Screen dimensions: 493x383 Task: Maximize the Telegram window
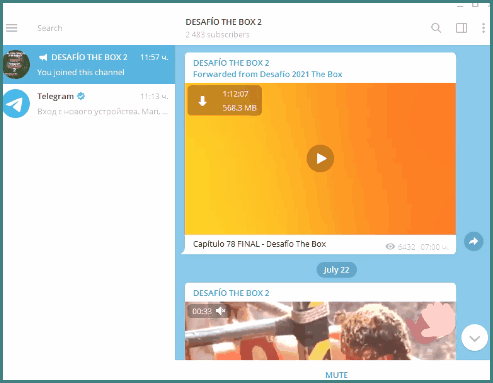pyautogui.click(x=475, y=4)
